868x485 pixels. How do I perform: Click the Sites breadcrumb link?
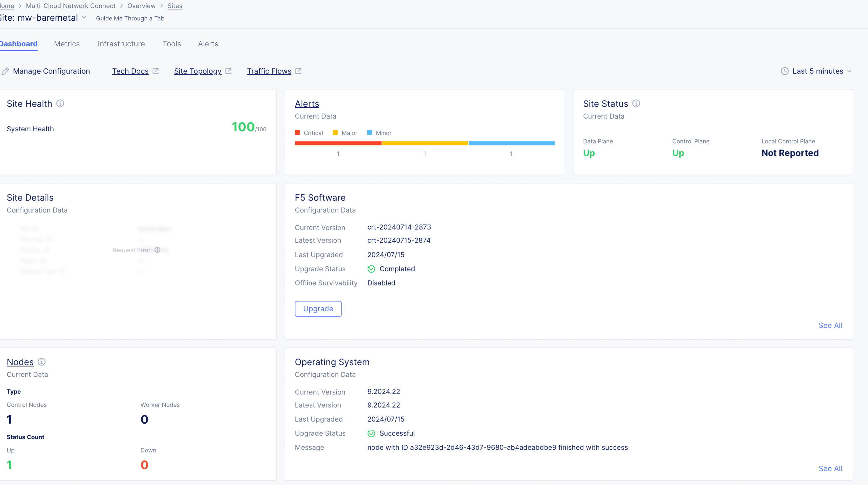tap(175, 6)
